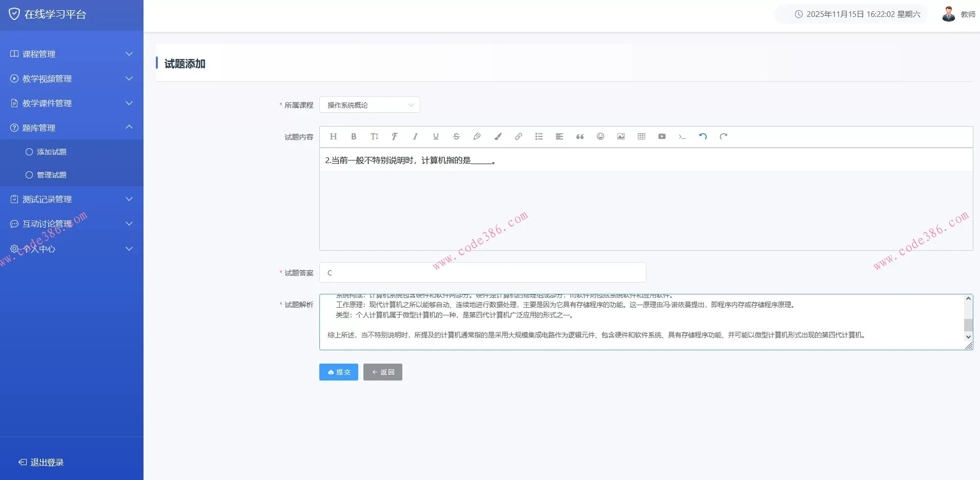This screenshot has height=480, width=980.
Task: Undo the last edit in the editor
Action: pyautogui.click(x=702, y=136)
